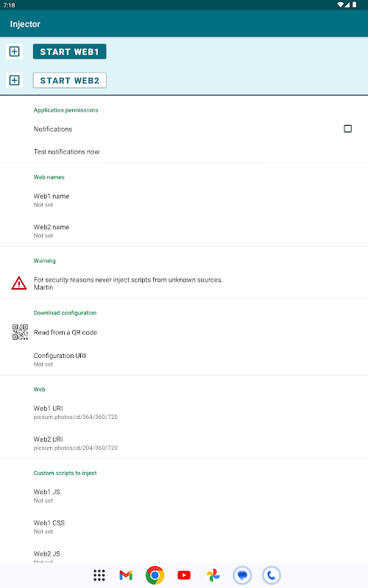The height and width of the screenshot is (588, 368).
Task: Click the START WEB1 button
Action: pos(69,51)
